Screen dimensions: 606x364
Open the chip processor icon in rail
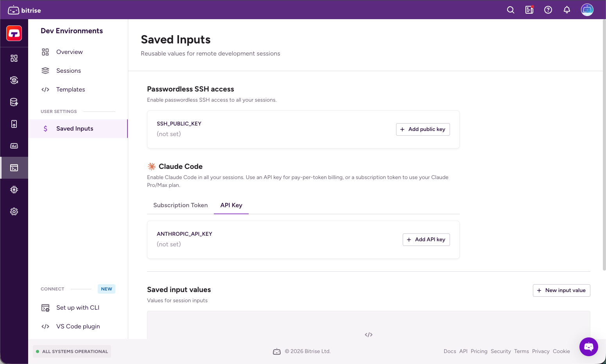14,190
